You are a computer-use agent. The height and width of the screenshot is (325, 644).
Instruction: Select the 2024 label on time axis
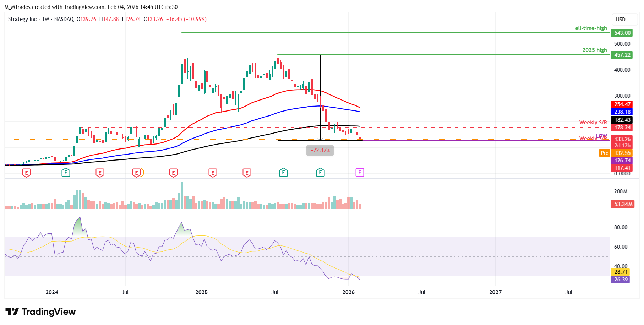pyautogui.click(x=52, y=292)
